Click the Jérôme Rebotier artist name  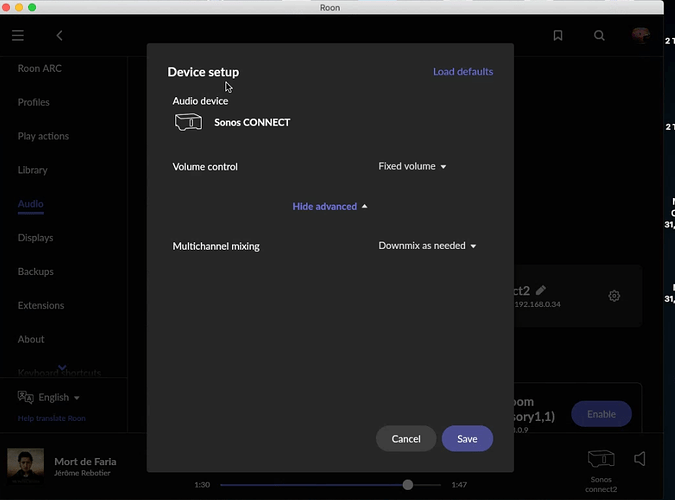coord(82,473)
